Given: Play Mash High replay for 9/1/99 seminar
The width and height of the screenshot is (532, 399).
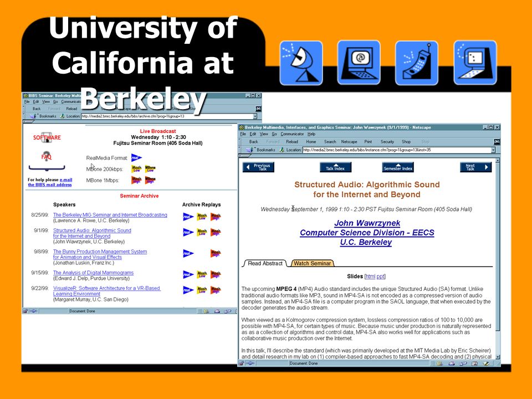Looking at the screenshot, I should (x=216, y=232).
